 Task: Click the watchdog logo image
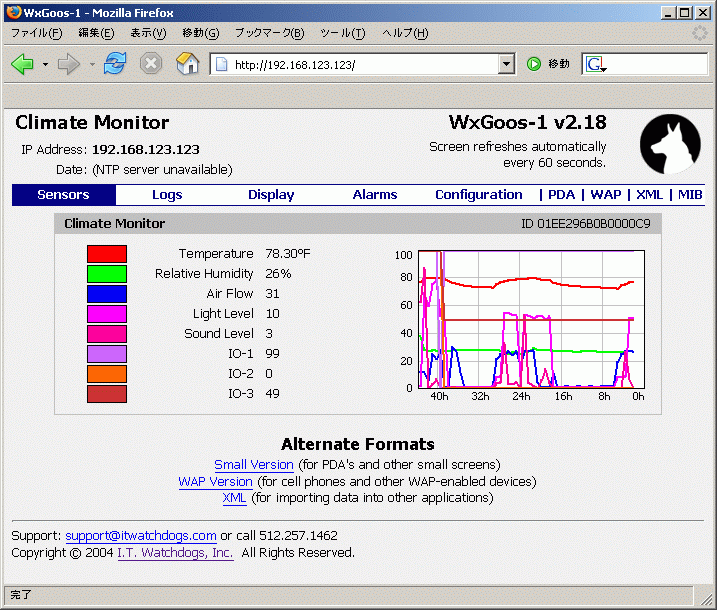tap(670, 144)
